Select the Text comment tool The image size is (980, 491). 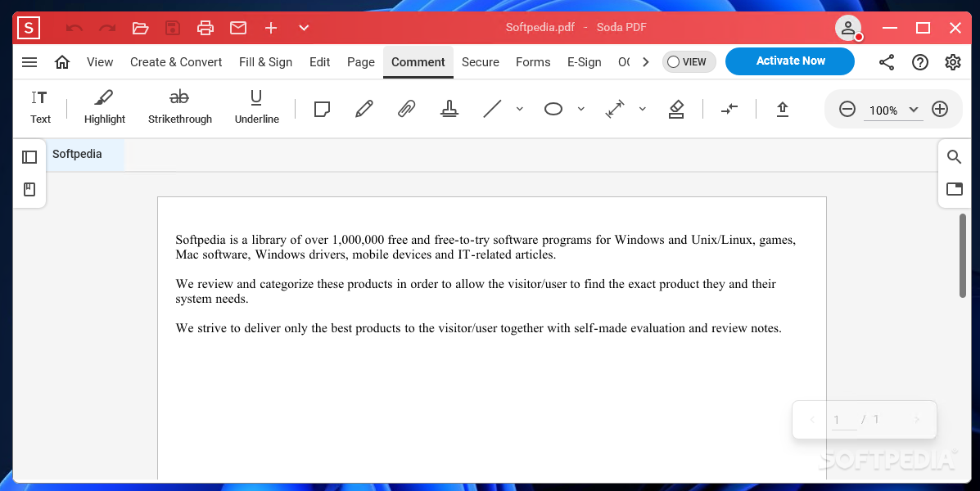pos(40,107)
